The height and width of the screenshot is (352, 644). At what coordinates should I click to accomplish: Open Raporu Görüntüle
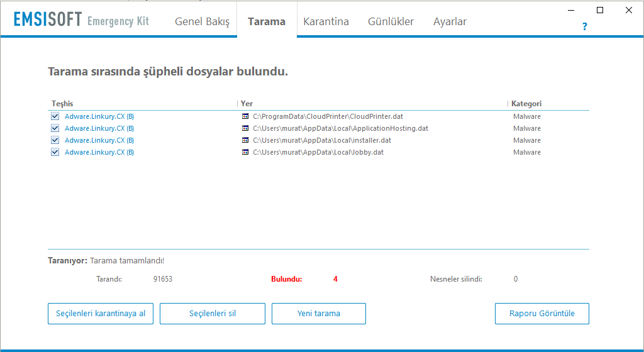pyautogui.click(x=541, y=314)
